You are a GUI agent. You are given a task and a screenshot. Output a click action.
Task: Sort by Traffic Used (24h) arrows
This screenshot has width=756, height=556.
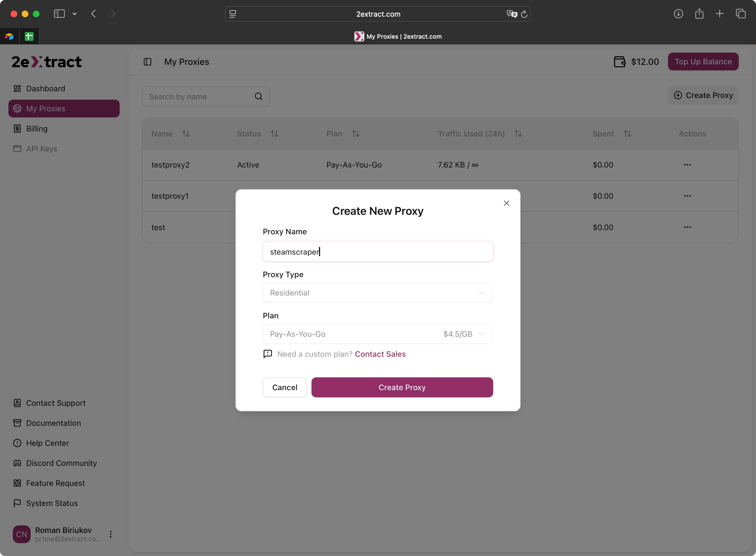(x=518, y=134)
